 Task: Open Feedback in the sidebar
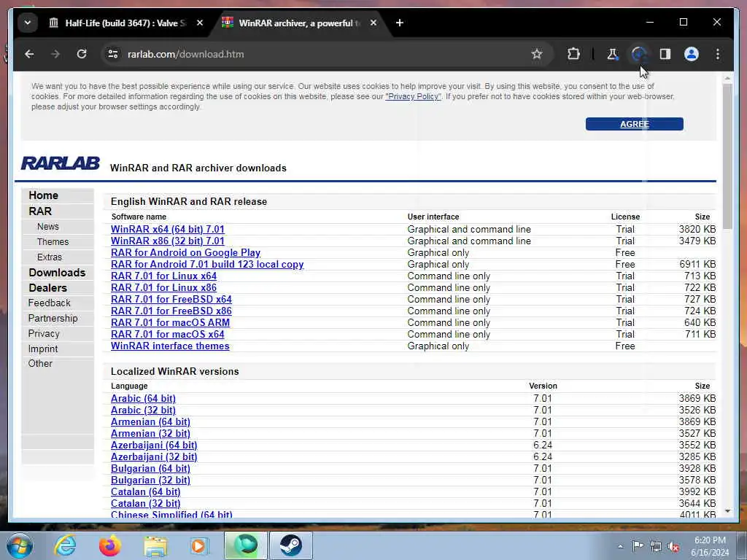(49, 303)
